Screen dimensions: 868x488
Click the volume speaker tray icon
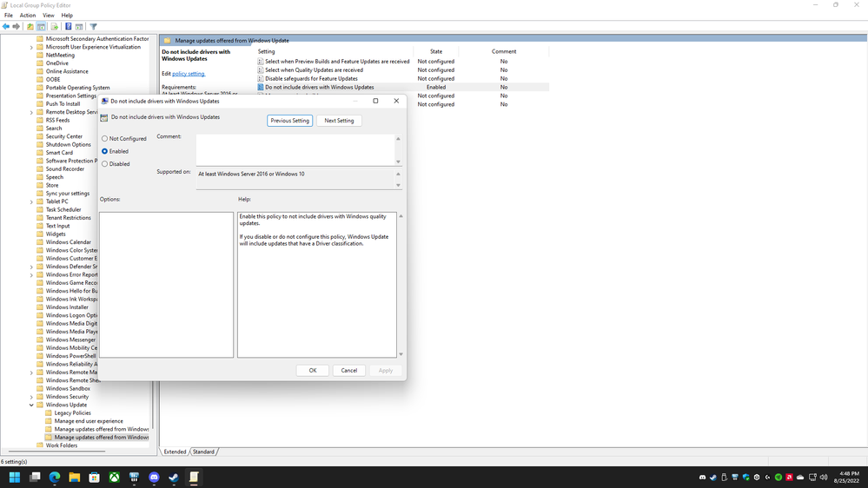point(824,477)
